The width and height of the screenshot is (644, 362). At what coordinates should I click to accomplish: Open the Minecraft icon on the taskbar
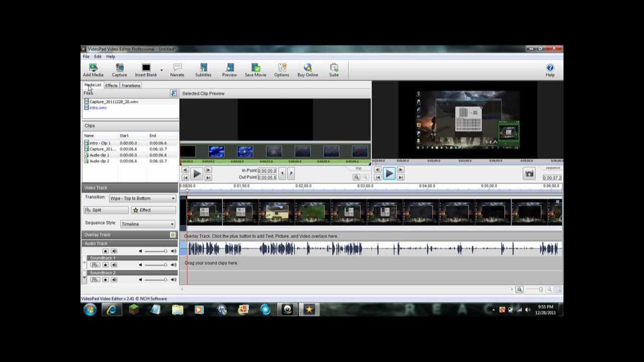coord(133,310)
